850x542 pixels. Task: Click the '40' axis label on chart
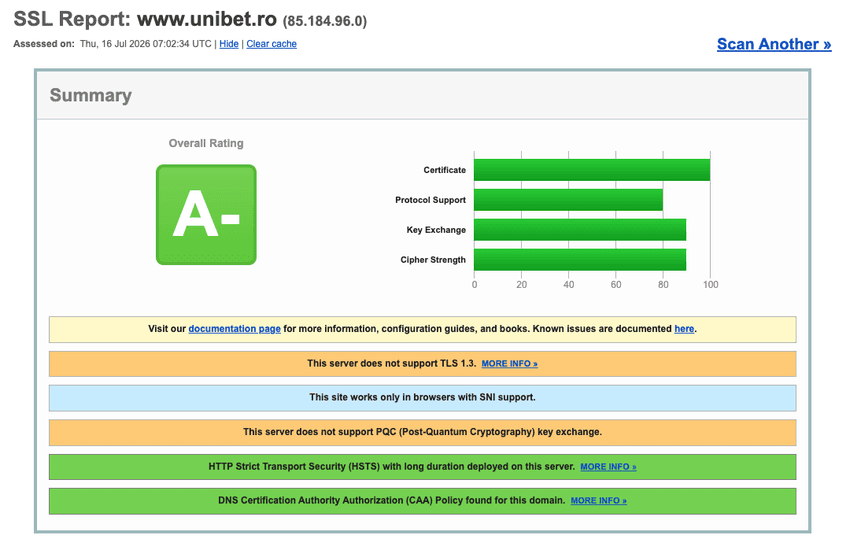pyautogui.click(x=569, y=285)
